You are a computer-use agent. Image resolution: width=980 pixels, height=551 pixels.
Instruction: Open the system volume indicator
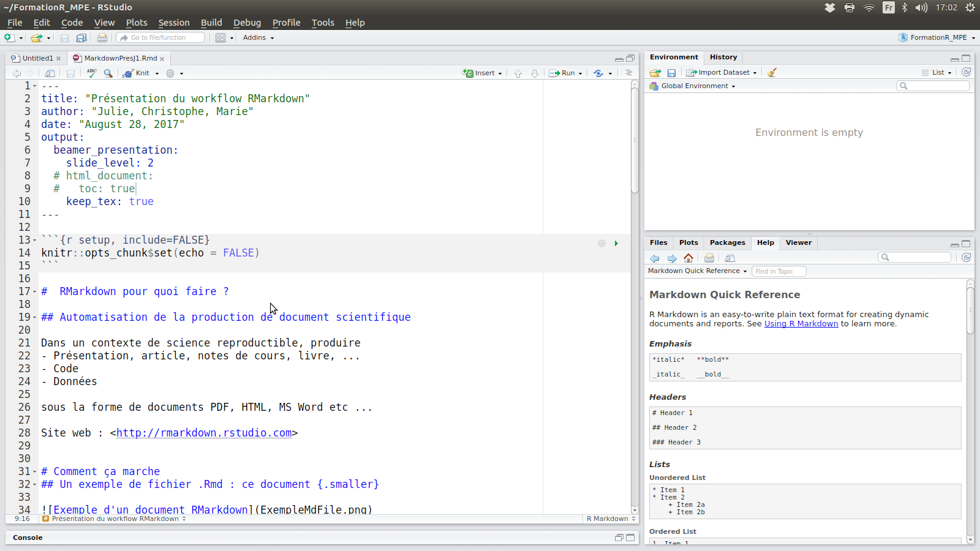pyautogui.click(x=921, y=7)
